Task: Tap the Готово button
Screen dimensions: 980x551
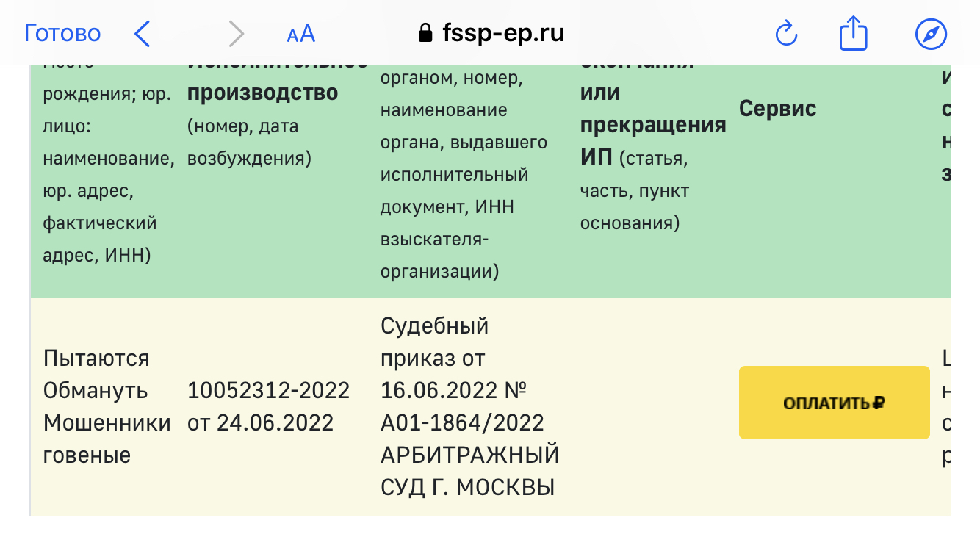Action: [x=62, y=34]
